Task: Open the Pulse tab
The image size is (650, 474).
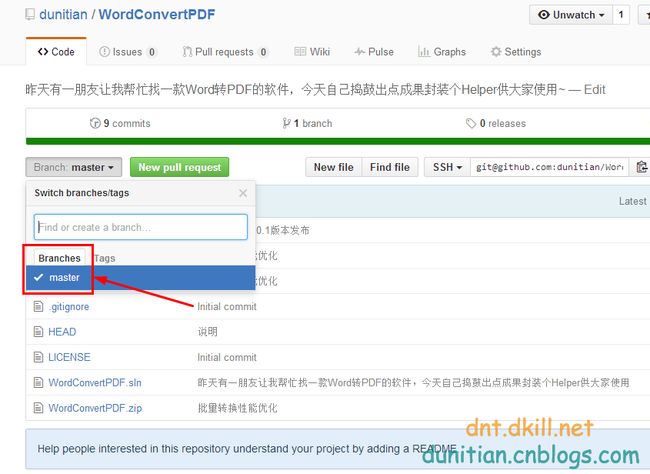Action: click(374, 52)
